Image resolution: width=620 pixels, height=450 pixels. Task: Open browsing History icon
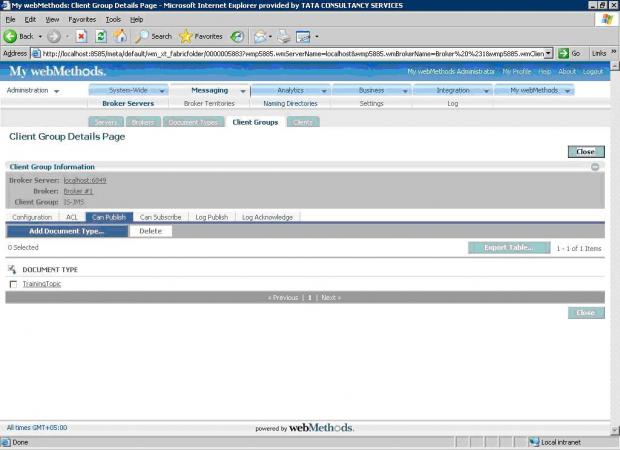point(237,36)
